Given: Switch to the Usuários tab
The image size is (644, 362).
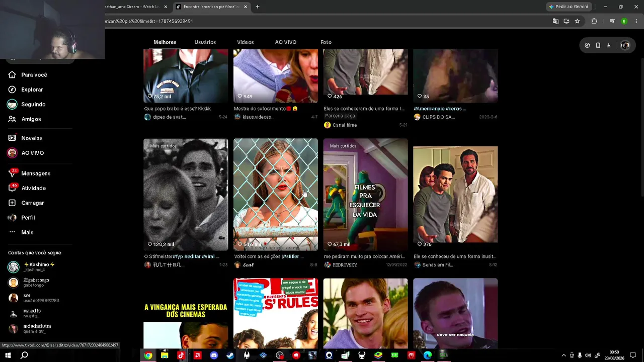Looking at the screenshot, I should pyautogui.click(x=205, y=42).
